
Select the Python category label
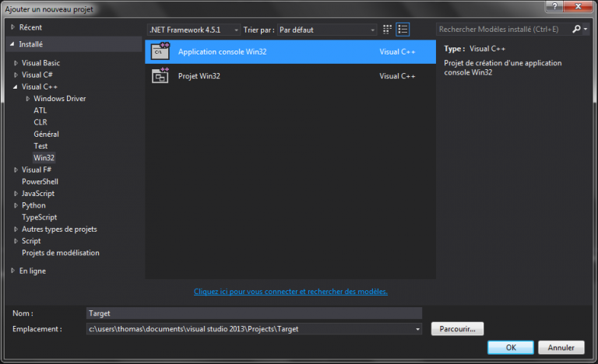click(33, 205)
